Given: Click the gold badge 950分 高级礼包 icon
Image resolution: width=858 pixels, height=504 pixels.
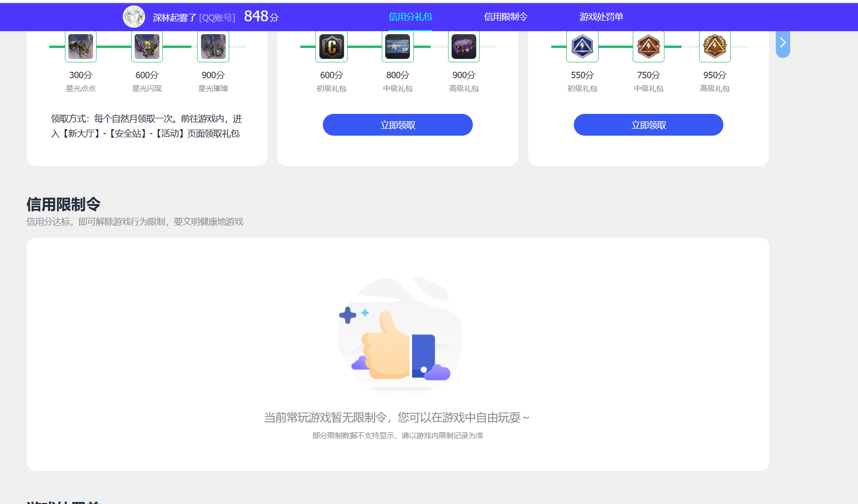Looking at the screenshot, I should (x=715, y=47).
